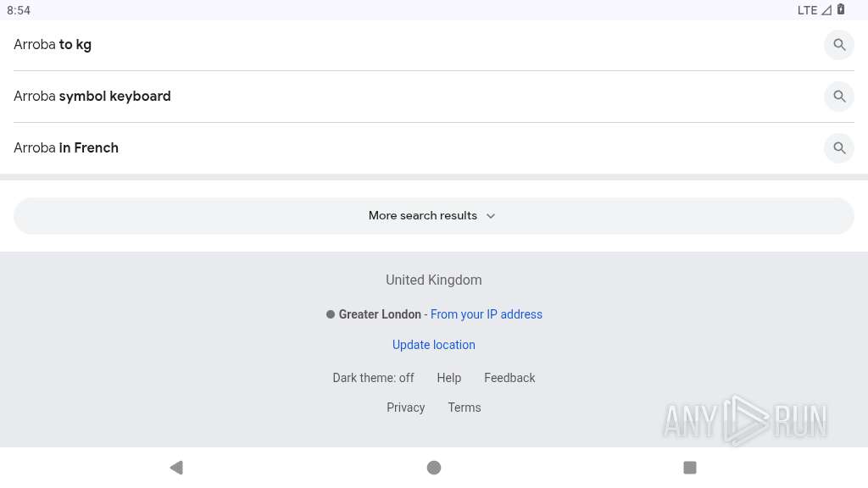Tap the battery icon in status bar

pos(840,9)
